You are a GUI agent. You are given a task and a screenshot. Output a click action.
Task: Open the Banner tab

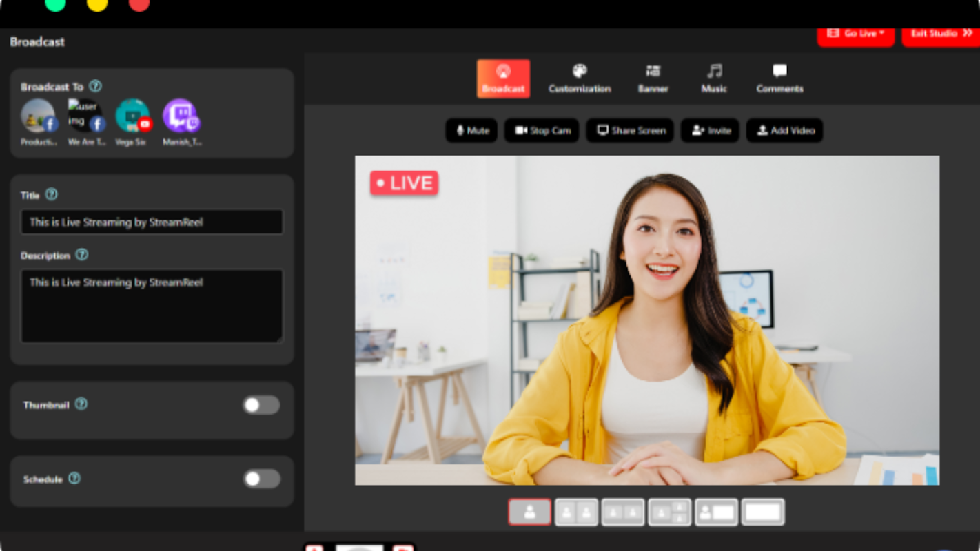click(653, 79)
